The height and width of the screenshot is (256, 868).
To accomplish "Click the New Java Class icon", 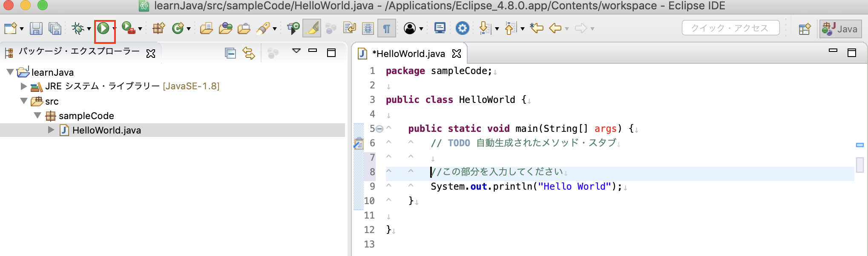I will pyautogui.click(x=178, y=28).
